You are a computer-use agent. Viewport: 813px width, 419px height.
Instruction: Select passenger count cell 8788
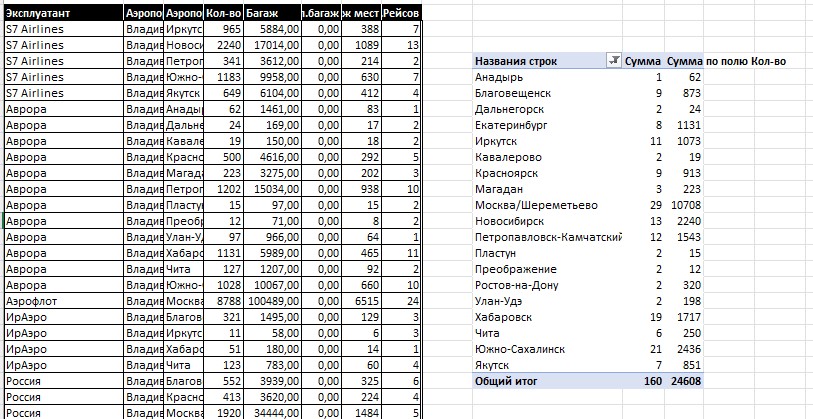point(223,301)
